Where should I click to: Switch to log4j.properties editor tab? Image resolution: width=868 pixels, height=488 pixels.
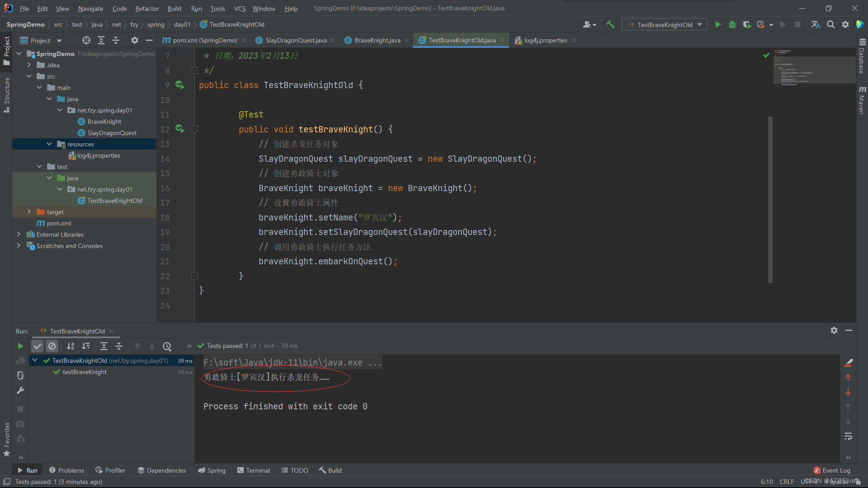coord(545,40)
